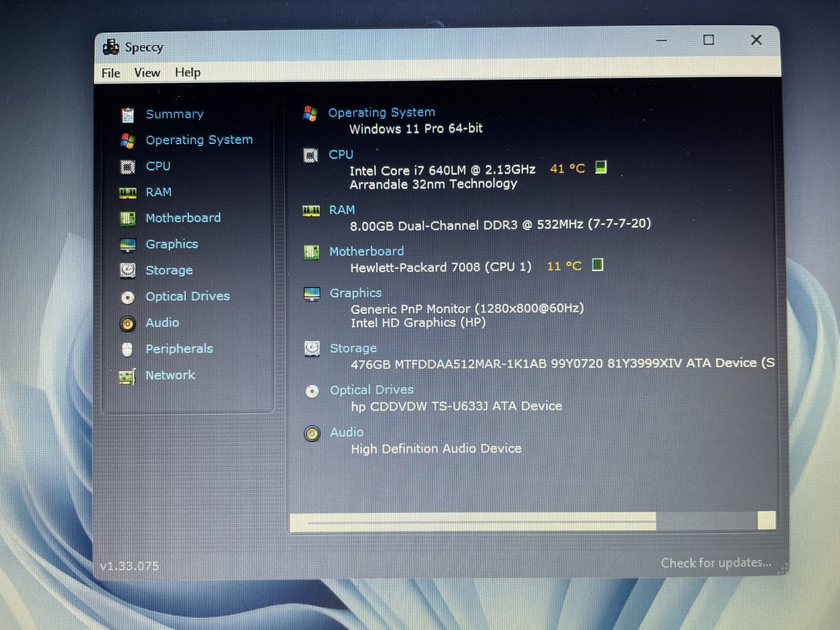Click the Optical Drives disc icon in summary pane
The image size is (840, 630).
tap(312, 391)
